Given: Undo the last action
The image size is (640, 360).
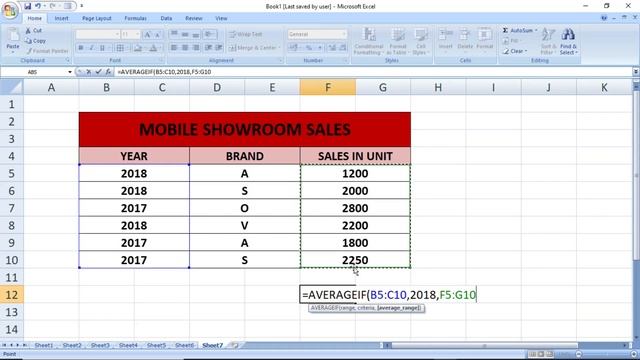Looking at the screenshot, I should 38,6.
